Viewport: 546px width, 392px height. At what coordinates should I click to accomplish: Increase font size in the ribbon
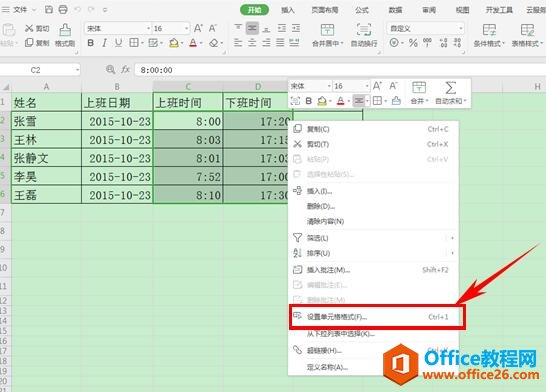[x=198, y=28]
